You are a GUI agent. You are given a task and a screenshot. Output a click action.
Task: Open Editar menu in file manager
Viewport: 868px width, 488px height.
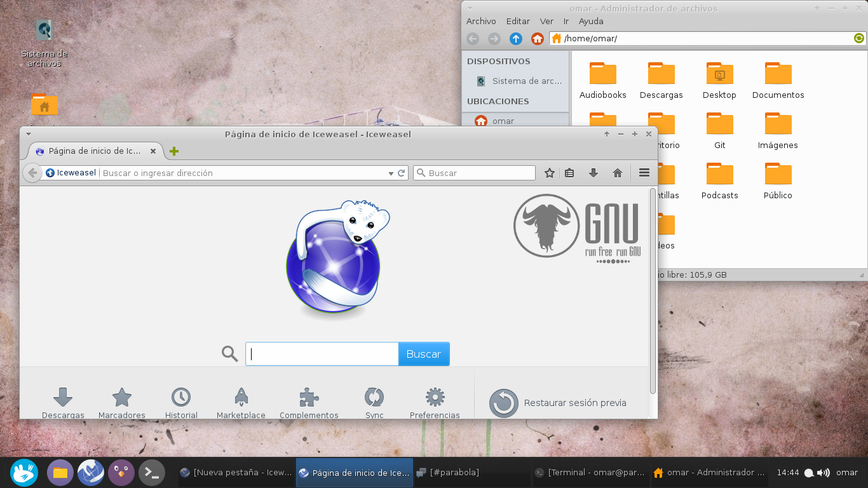tap(518, 21)
